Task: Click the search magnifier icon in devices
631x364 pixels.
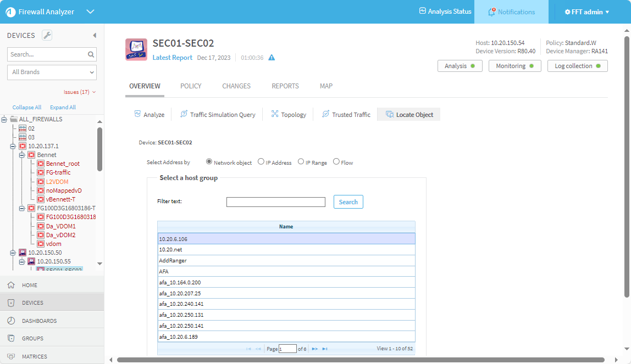Action: [91, 54]
